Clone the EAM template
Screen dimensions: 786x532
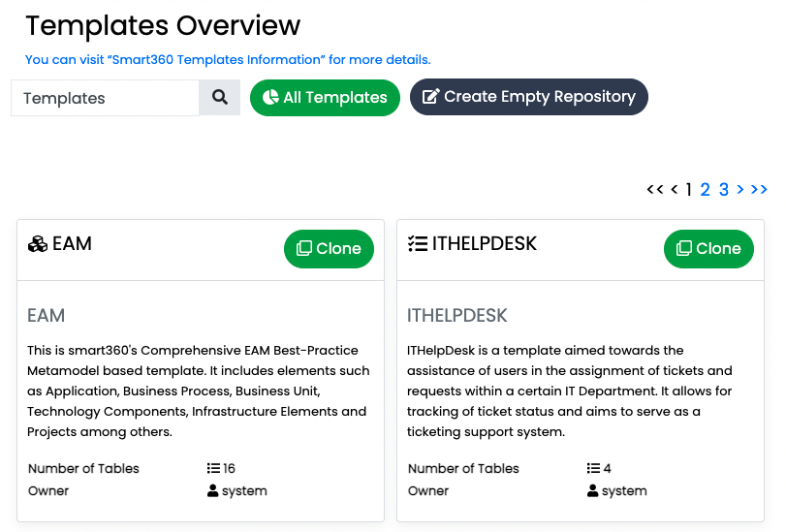(329, 249)
